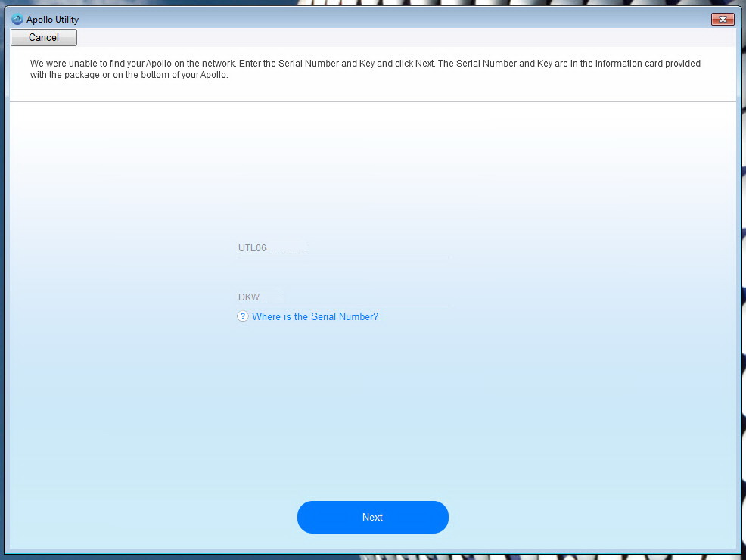Image resolution: width=746 pixels, height=560 pixels.
Task: Click the Apollo Utility title bar icon
Action: tap(17, 20)
